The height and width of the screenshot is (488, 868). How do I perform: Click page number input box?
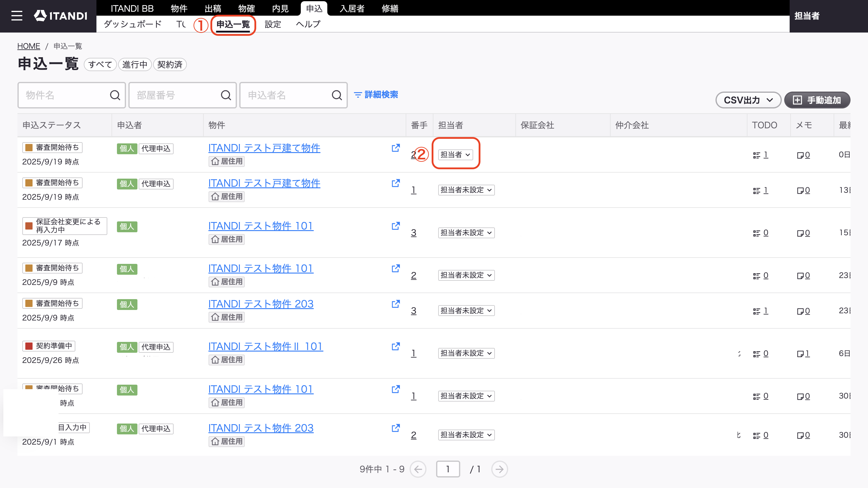coord(448,469)
